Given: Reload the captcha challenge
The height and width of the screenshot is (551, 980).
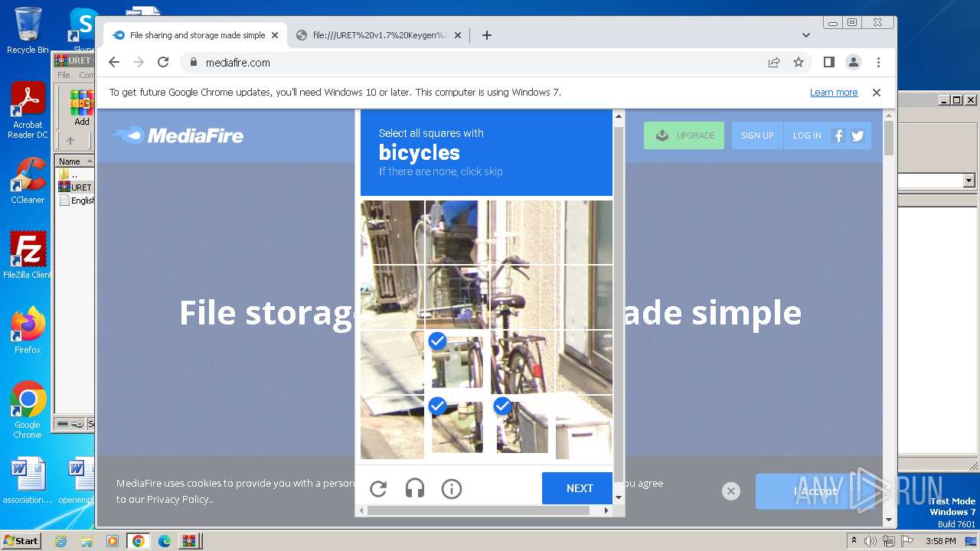Looking at the screenshot, I should tap(378, 488).
